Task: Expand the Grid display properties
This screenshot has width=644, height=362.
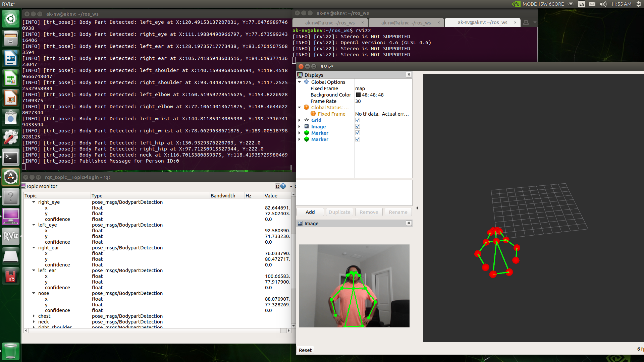Action: click(299, 120)
